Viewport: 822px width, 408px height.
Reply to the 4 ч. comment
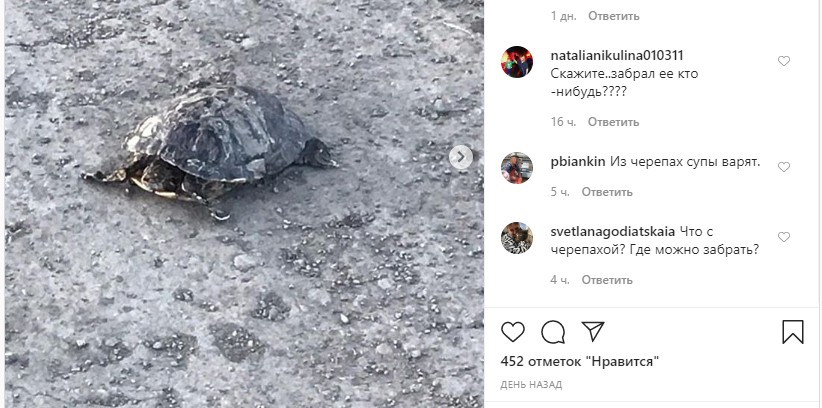(607, 280)
